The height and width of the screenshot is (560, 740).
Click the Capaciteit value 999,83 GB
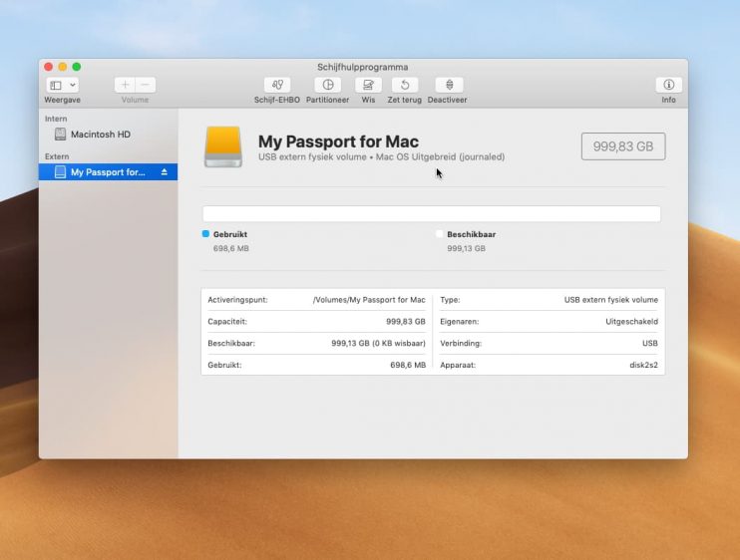pyautogui.click(x=406, y=322)
